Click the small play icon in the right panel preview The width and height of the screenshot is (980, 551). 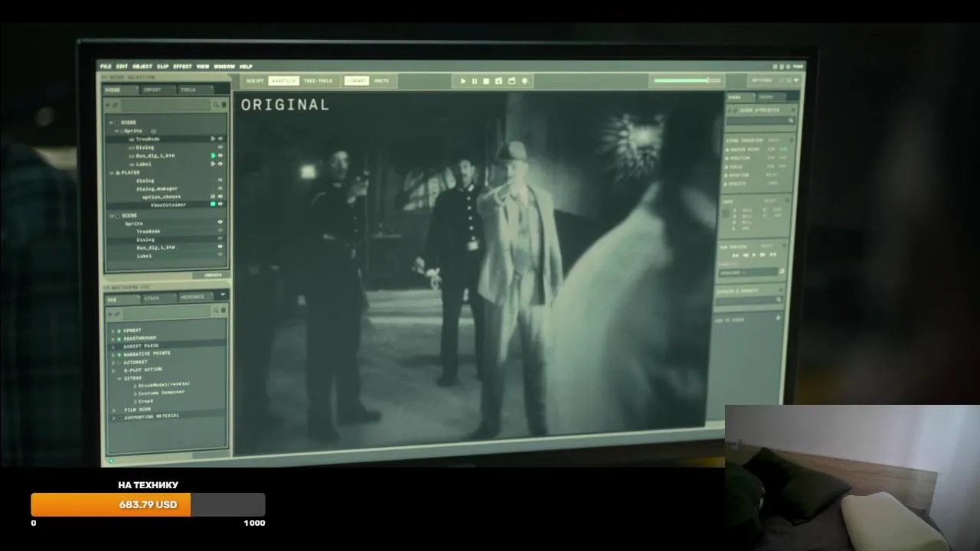pyautogui.click(x=754, y=255)
